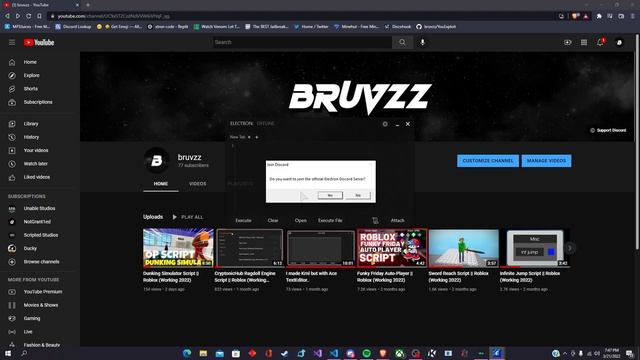This screenshot has height=360, width=640.
Task: Click Execute File in Electron window
Action: coord(330,220)
